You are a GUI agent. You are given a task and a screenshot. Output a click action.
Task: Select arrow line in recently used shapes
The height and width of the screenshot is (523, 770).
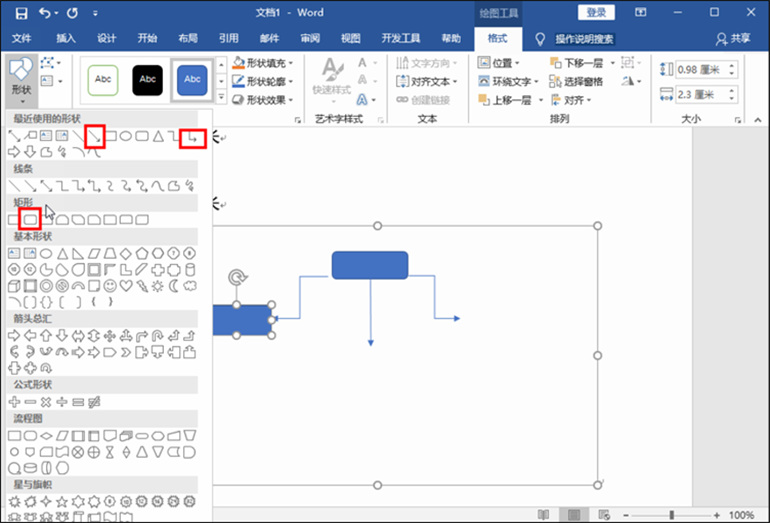(94, 136)
